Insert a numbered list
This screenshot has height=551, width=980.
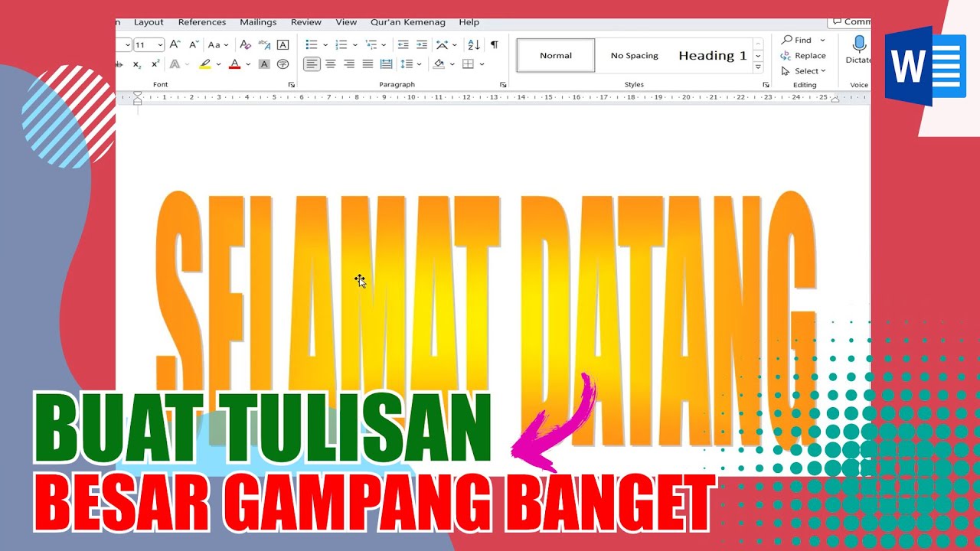[341, 44]
